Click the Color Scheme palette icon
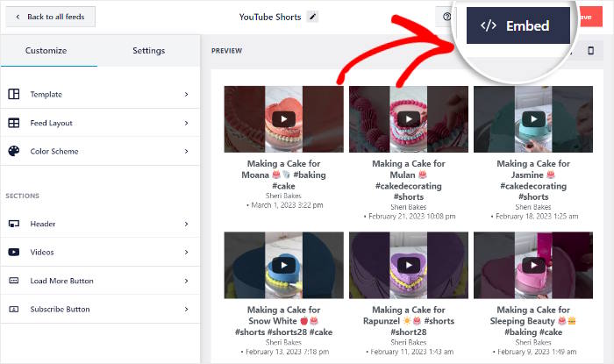The image size is (614, 364). (x=14, y=151)
